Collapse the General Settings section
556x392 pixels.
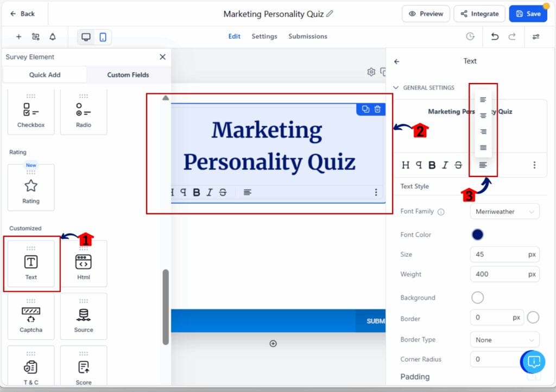click(x=397, y=87)
